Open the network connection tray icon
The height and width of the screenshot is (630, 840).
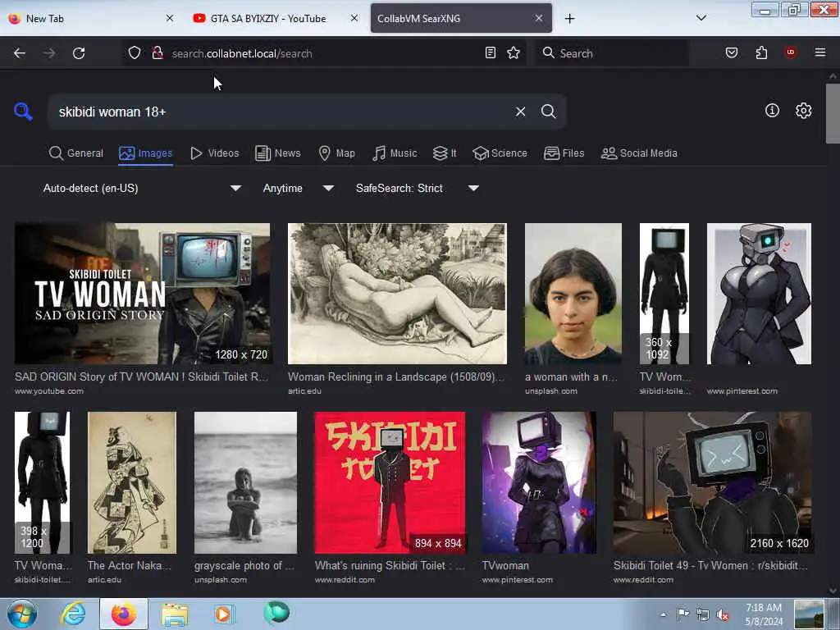703,615
